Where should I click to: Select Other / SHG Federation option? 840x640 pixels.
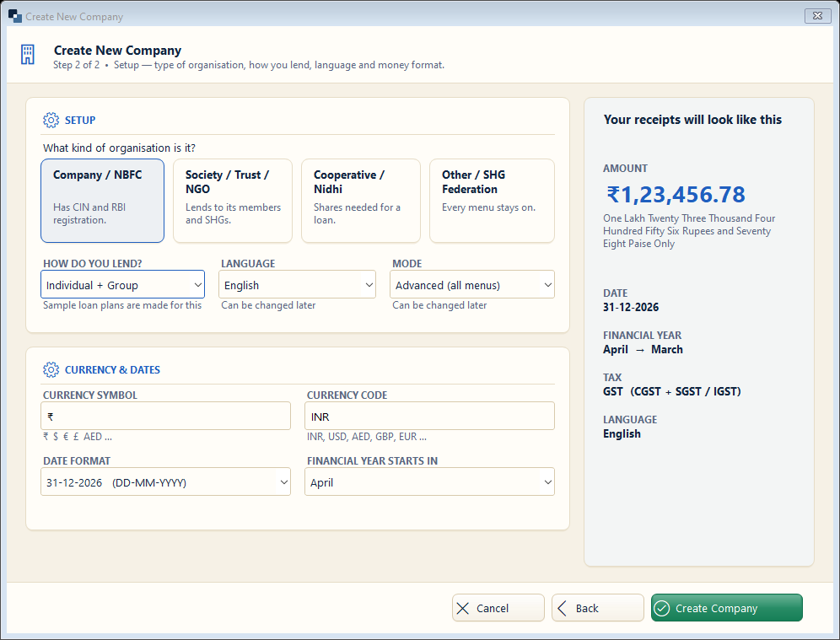tap(492, 201)
